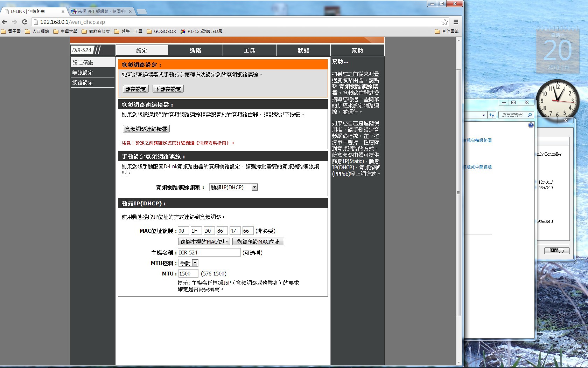Click the page vertical scrollbar
588x368 pixels.
click(458, 193)
